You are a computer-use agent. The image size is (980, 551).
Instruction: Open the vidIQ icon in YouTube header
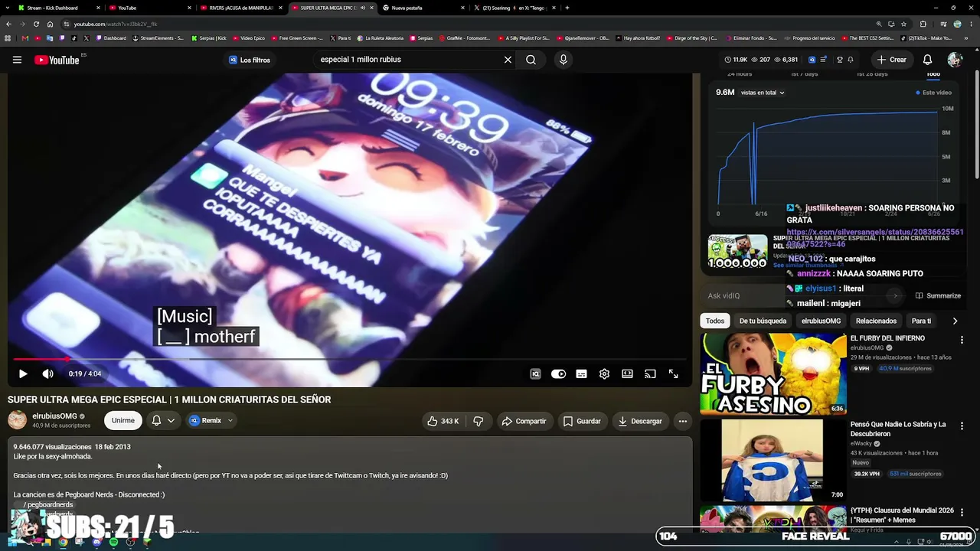click(812, 60)
